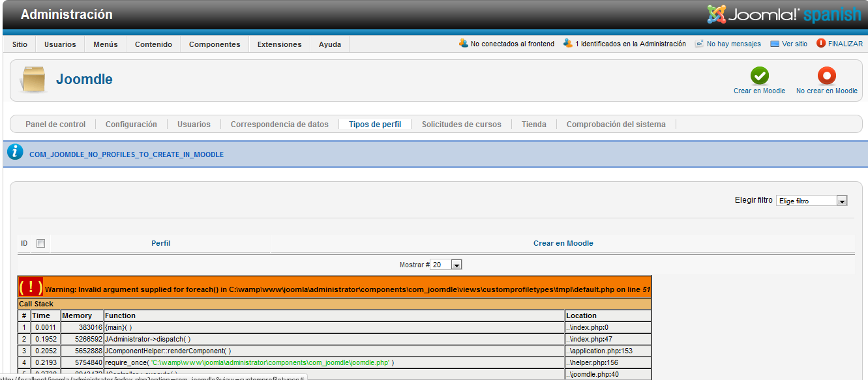Switch to Comprobación del sistema tab
The height and width of the screenshot is (380, 868).
616,124
